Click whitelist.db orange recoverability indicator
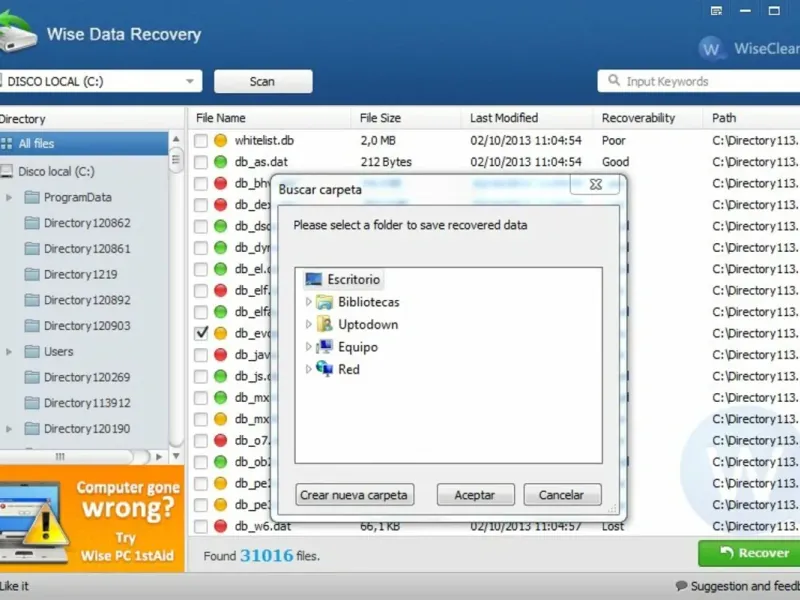800x600 pixels. click(x=220, y=140)
